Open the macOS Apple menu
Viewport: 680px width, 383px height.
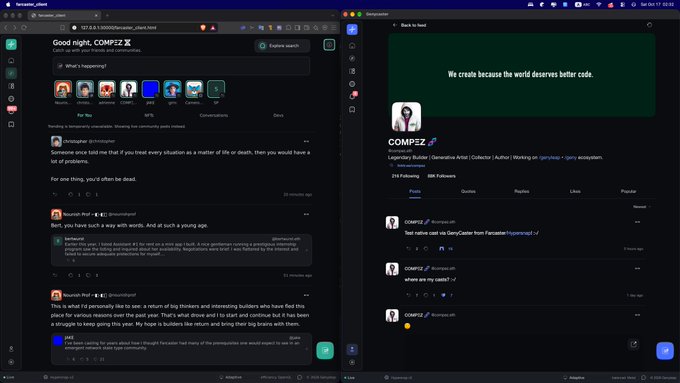(x=8, y=4)
